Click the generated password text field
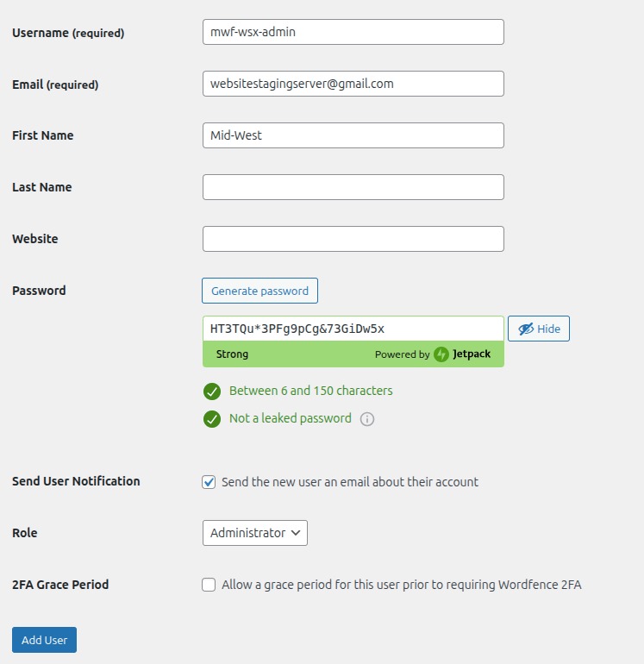Screen dimensions: 644x664 click(353, 329)
